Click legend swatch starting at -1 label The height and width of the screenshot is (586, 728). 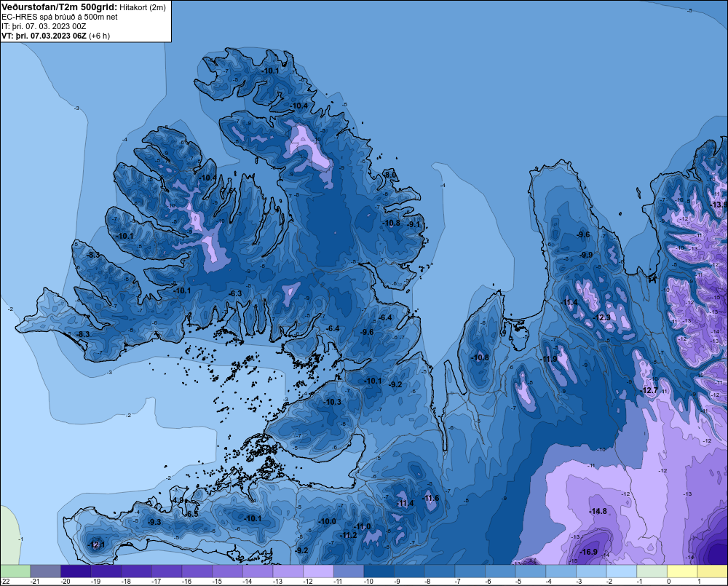click(652, 571)
